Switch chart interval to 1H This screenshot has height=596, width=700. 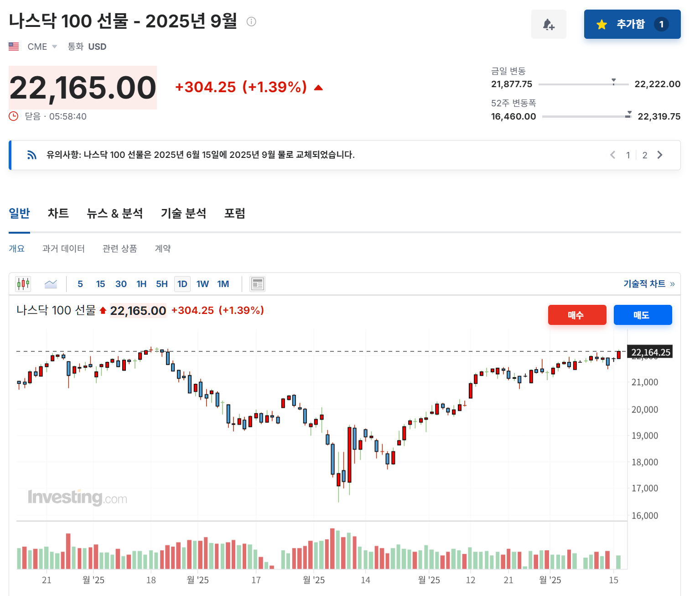141,283
